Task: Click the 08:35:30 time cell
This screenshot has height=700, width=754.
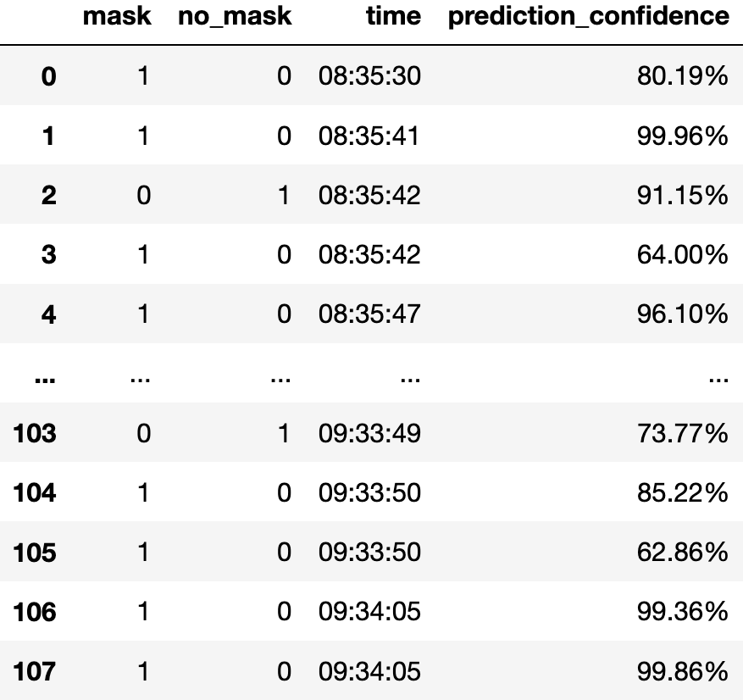Action: click(369, 77)
